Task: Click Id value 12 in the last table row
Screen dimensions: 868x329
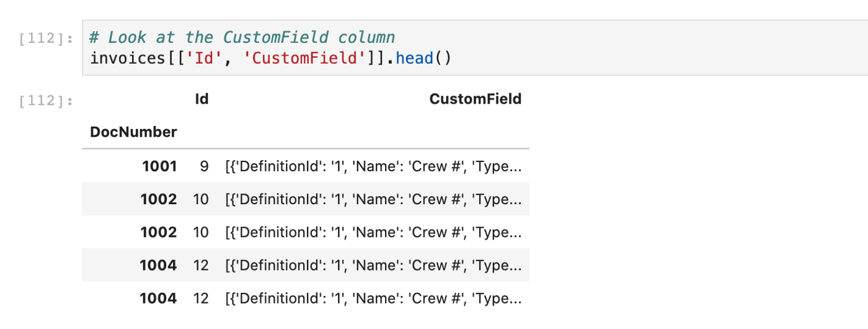Action: tap(201, 298)
